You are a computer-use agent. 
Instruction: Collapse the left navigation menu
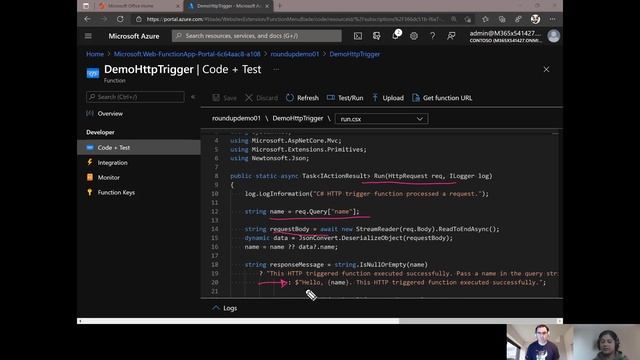[x=193, y=97]
